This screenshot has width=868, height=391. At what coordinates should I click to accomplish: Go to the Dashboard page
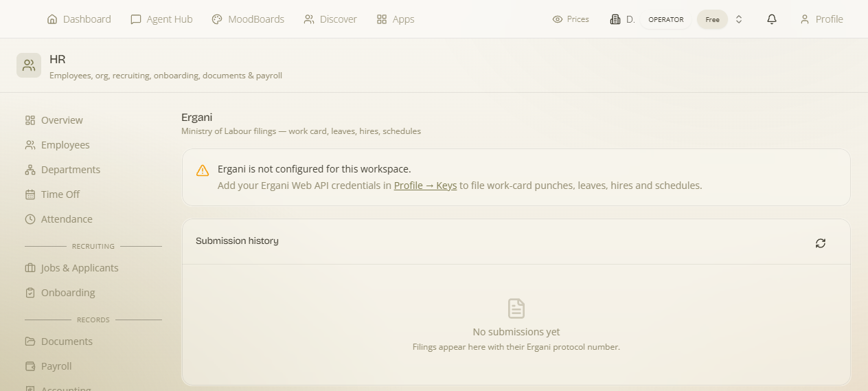click(x=79, y=19)
